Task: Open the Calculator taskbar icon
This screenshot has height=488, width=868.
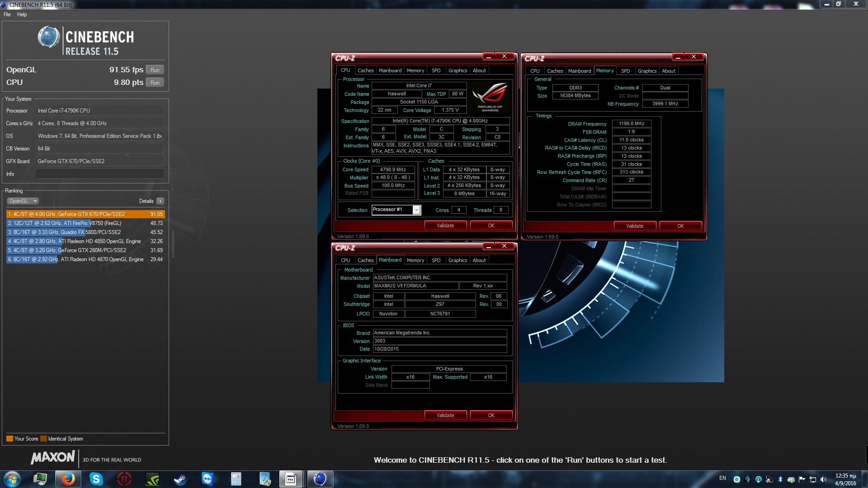Action: tap(236, 479)
